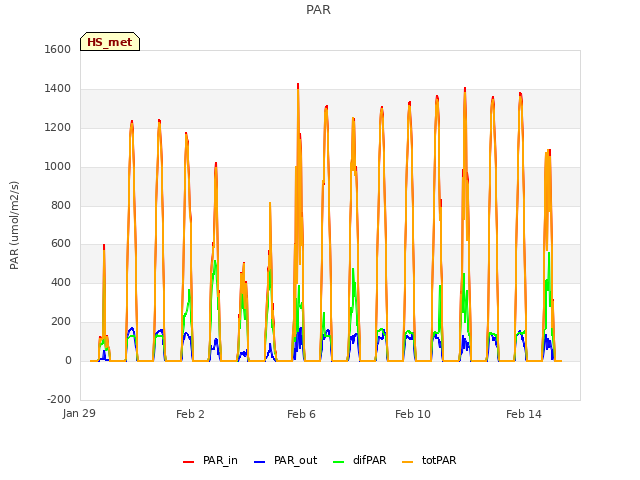
Task: Click the 1600 y-axis tick label
Action: (x=58, y=49)
